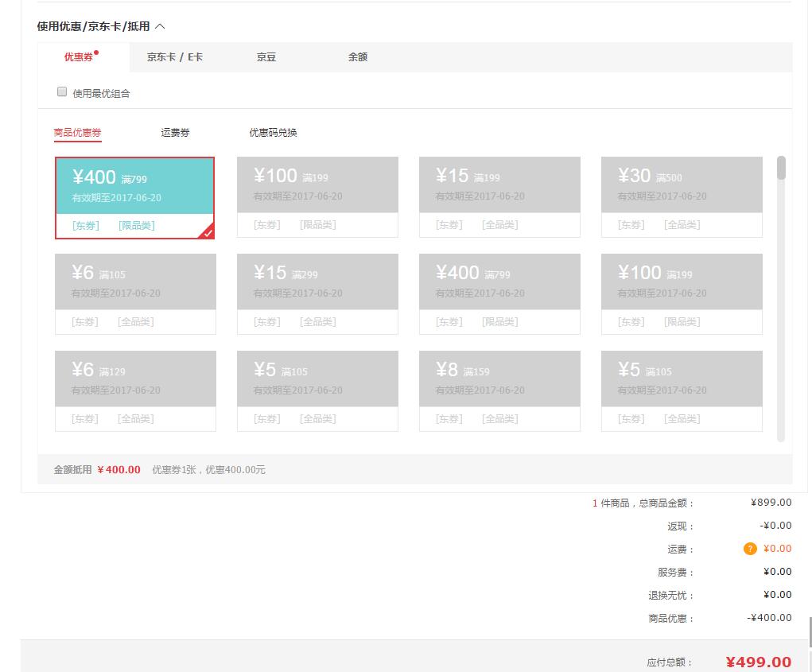
Task: Click the 使用优惠/京东卡/抵用 heading text
Action: click(x=93, y=26)
